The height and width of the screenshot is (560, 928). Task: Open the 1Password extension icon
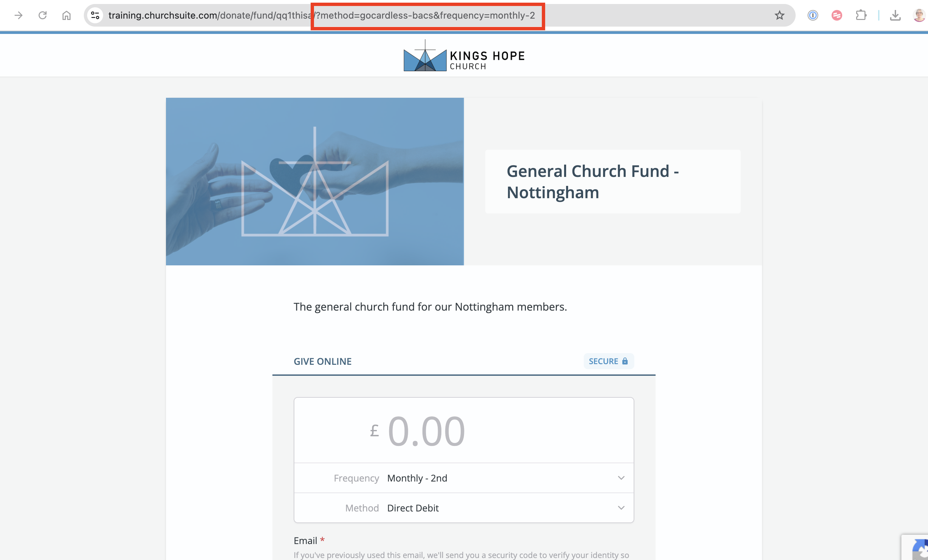click(x=813, y=15)
